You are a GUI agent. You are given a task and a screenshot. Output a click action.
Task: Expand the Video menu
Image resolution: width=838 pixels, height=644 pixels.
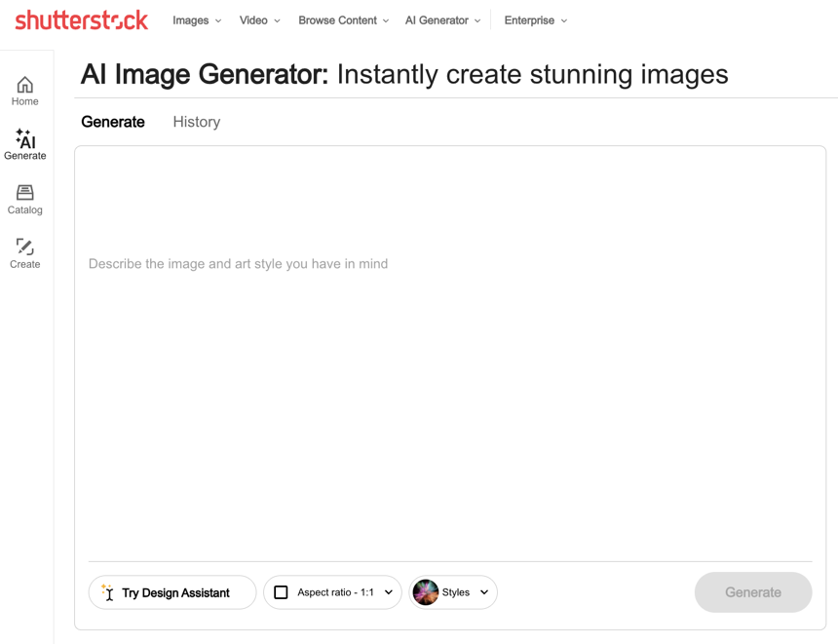259,20
